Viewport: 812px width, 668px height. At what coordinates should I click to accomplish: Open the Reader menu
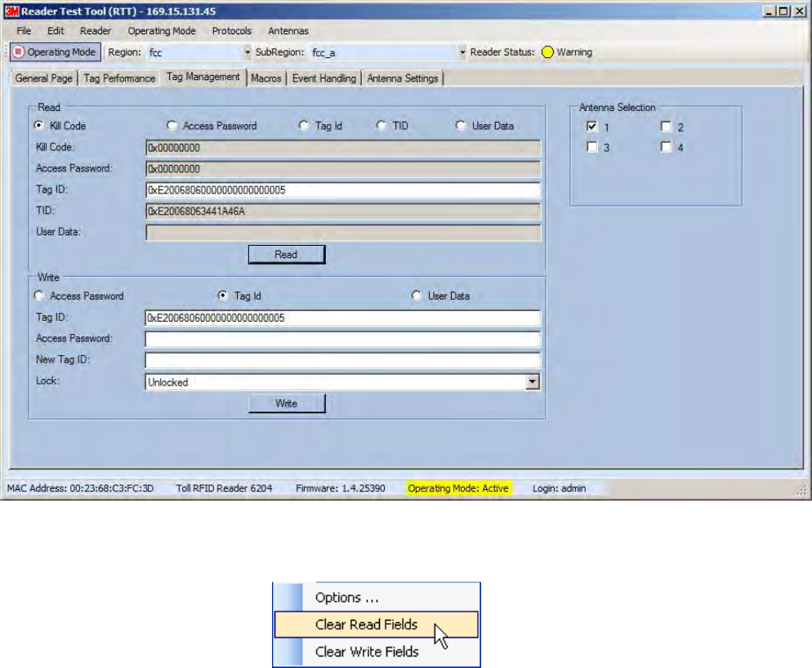click(x=96, y=31)
